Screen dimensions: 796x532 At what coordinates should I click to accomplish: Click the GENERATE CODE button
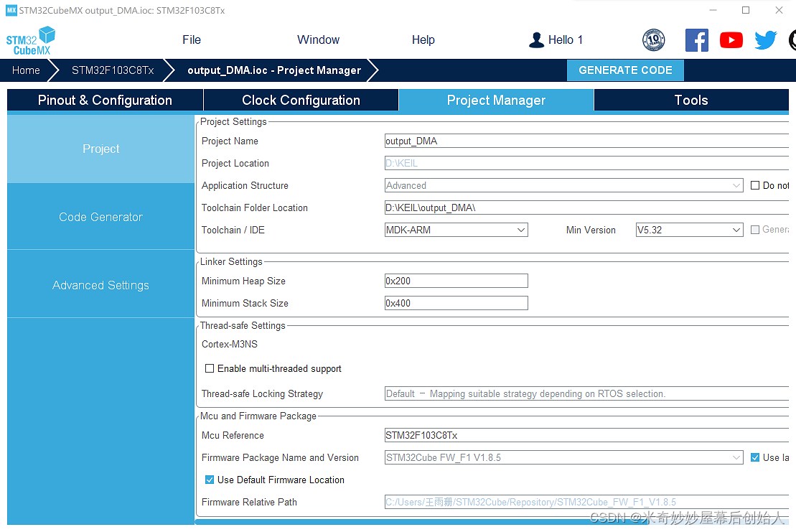click(625, 70)
